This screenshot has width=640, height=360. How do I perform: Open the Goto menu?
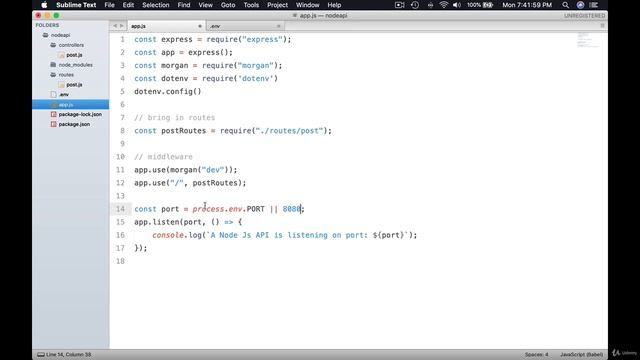point(228,5)
